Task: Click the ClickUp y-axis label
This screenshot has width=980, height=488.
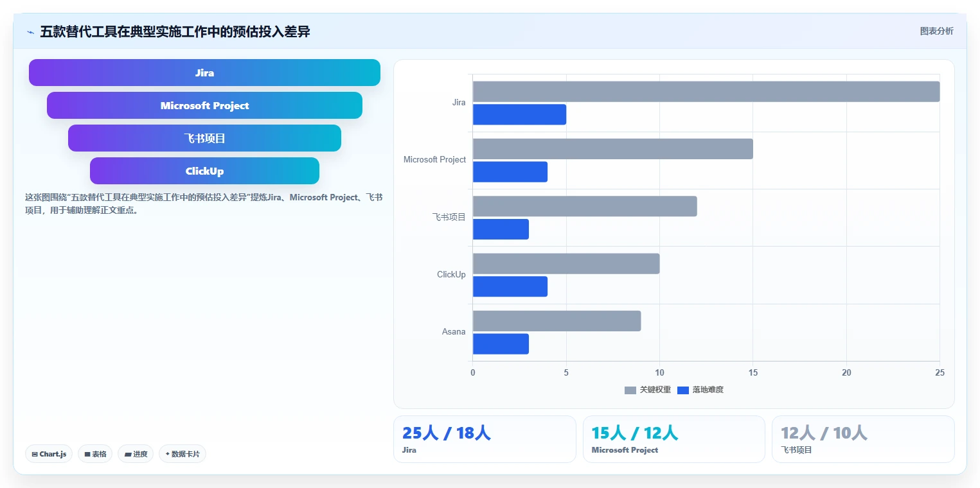Action: 451,275
